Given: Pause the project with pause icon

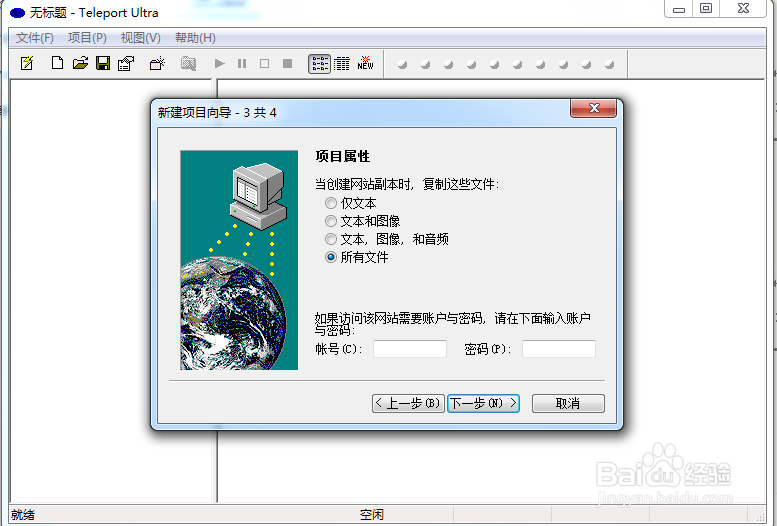Looking at the screenshot, I should [242, 63].
